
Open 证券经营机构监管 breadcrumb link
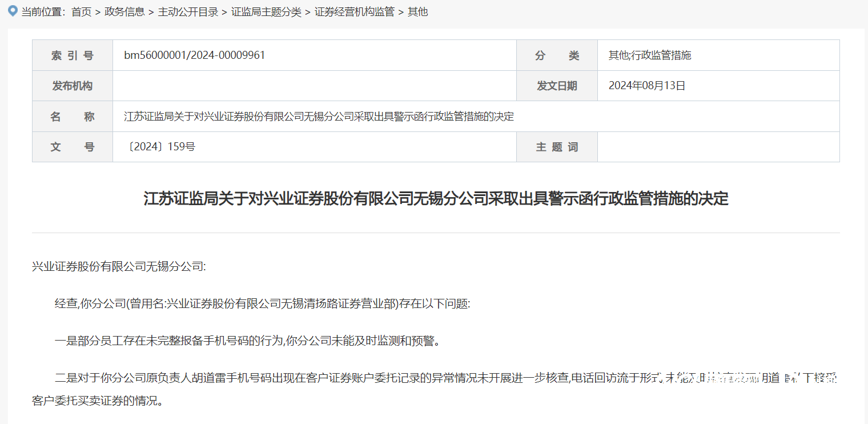click(x=355, y=12)
